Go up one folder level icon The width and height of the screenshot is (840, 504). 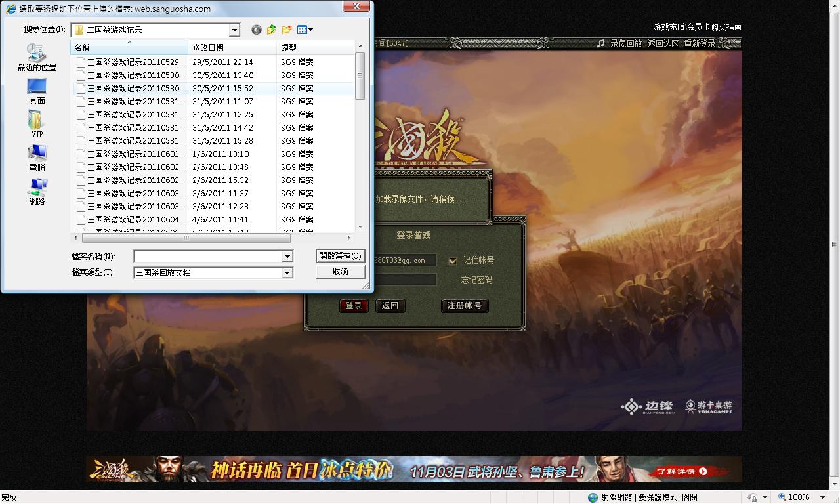(271, 30)
